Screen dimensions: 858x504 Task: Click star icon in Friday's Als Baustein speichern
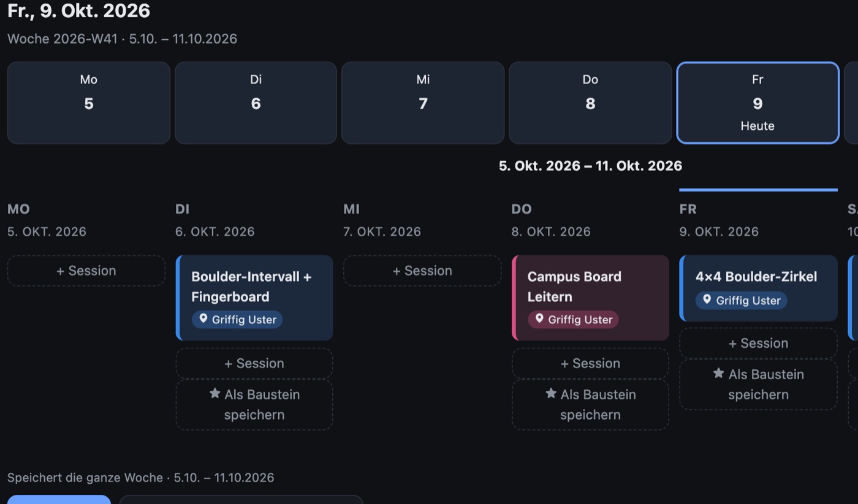719,374
